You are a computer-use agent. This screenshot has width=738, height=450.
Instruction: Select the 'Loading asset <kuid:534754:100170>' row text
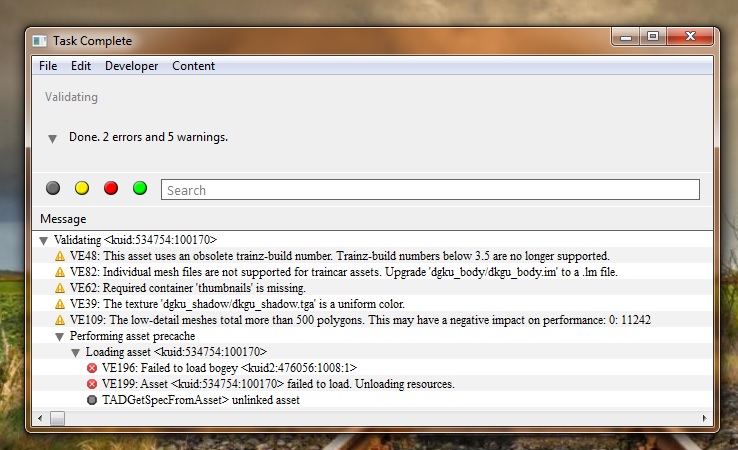pos(176,352)
